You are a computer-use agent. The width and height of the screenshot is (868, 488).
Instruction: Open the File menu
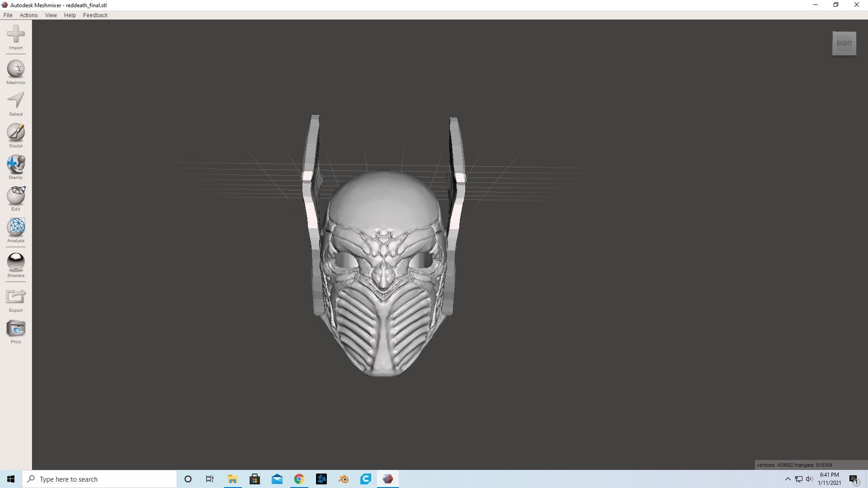(8, 15)
